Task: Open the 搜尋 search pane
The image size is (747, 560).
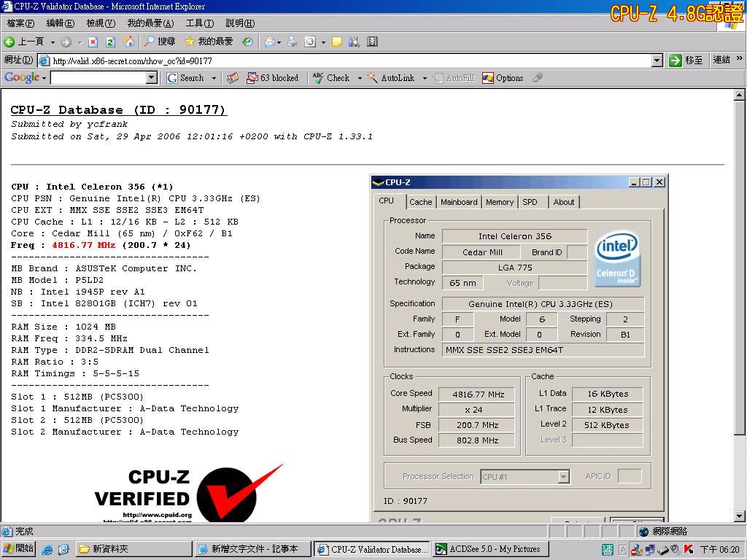Action: coord(160,42)
